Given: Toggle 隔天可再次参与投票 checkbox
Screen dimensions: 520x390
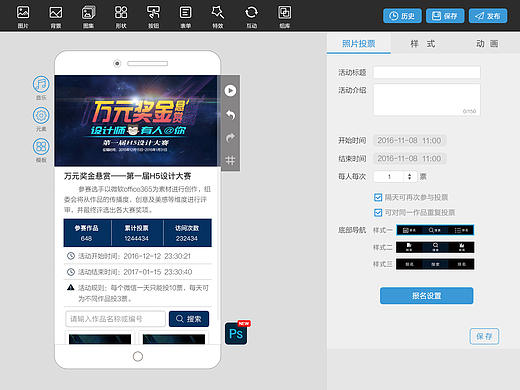Looking at the screenshot, I should coord(378,197).
